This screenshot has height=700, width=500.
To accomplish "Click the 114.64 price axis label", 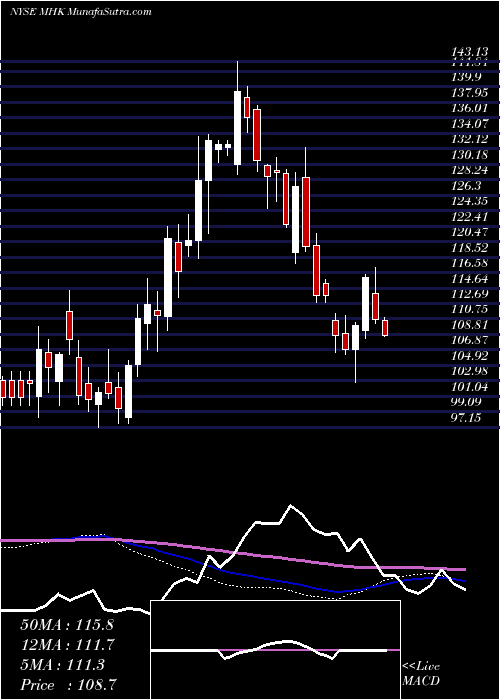I will click(471, 279).
